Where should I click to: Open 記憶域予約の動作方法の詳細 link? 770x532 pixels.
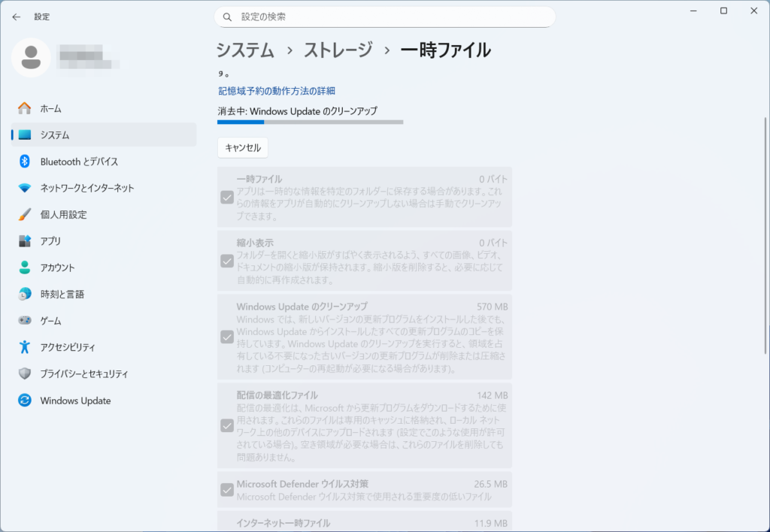coord(276,91)
